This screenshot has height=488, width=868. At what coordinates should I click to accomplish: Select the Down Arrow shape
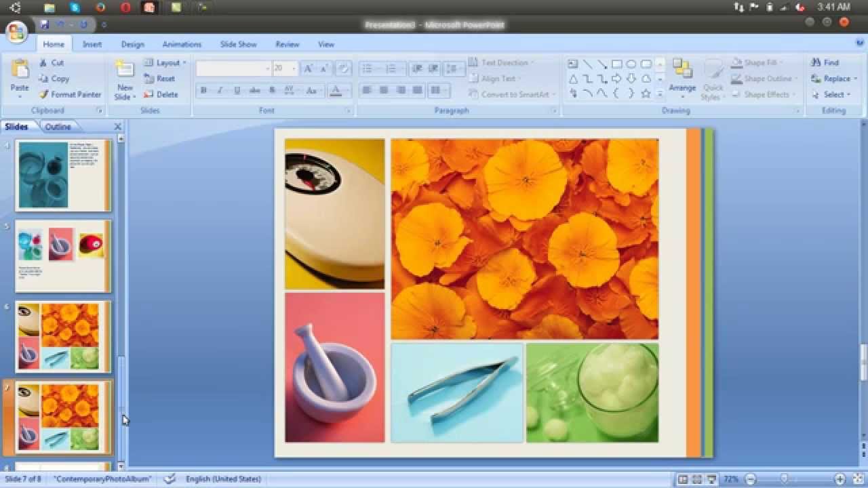click(x=631, y=79)
